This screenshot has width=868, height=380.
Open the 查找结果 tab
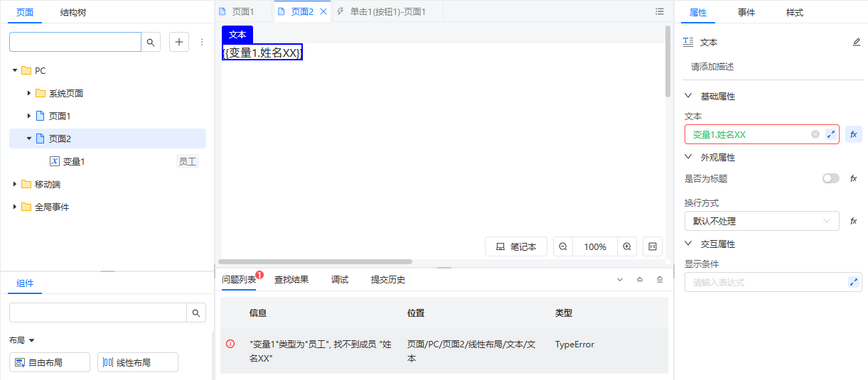click(291, 280)
